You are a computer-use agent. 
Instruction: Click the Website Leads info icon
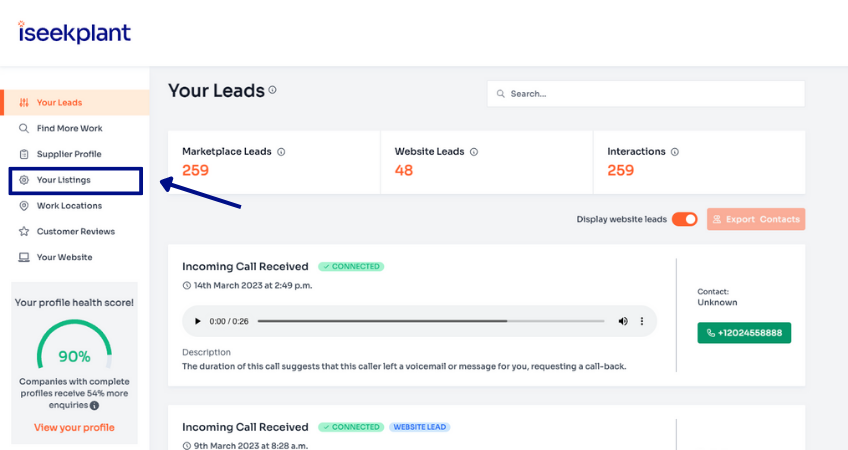pos(474,152)
